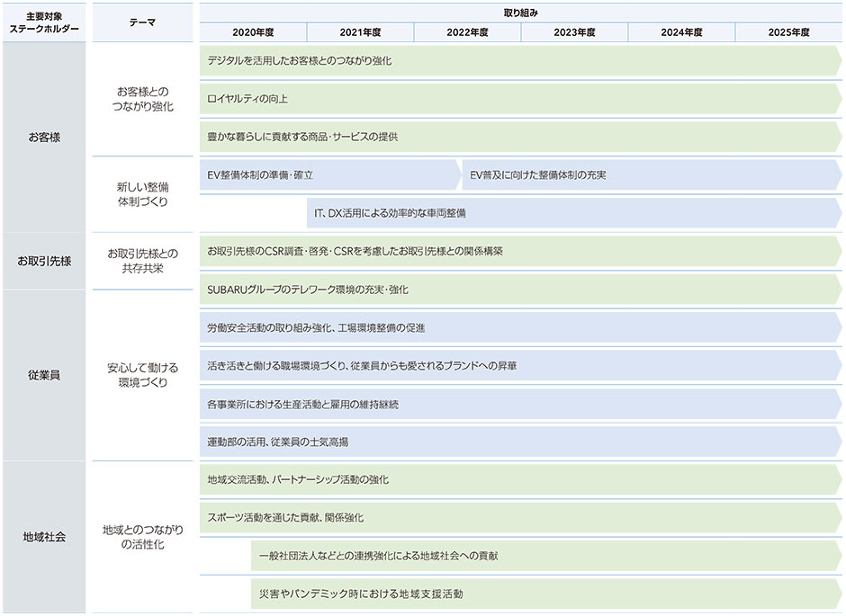Click the スポーツ活動を通じた貢献、関係強化 bar
Screen dimensions: 846x616
coord(521,518)
